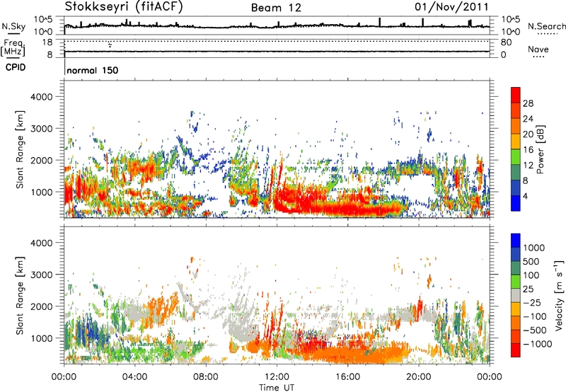Click the Slant Range label of velocity panel
Screen dimensions: 566x392
pos(20,295)
